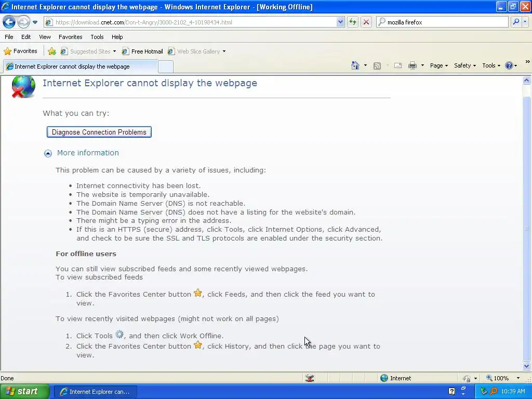Open the View menu
Screen dimensions: 532x399
[x=45, y=37]
